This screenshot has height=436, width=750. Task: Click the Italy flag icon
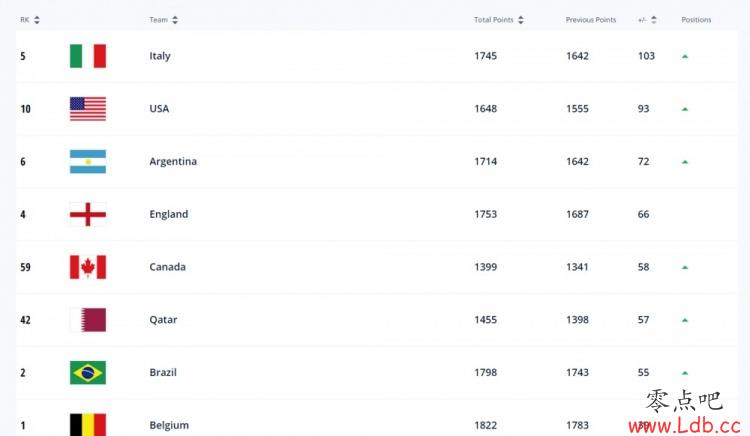(88, 56)
